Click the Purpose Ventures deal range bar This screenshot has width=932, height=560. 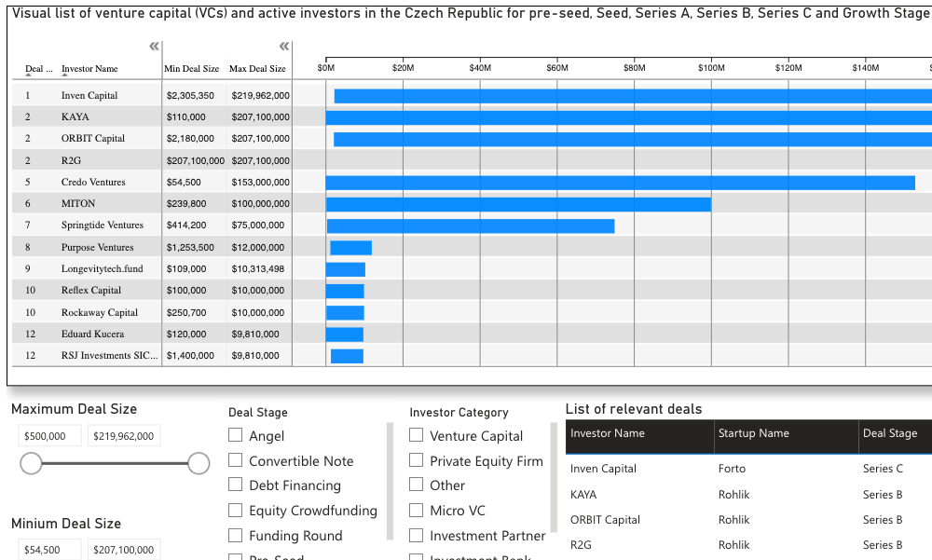(350, 248)
